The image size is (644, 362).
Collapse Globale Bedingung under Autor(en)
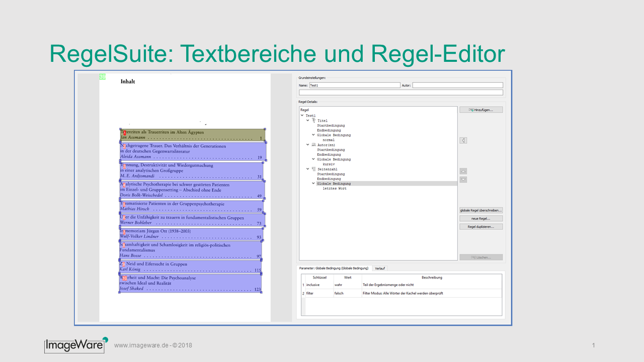coord(313,159)
